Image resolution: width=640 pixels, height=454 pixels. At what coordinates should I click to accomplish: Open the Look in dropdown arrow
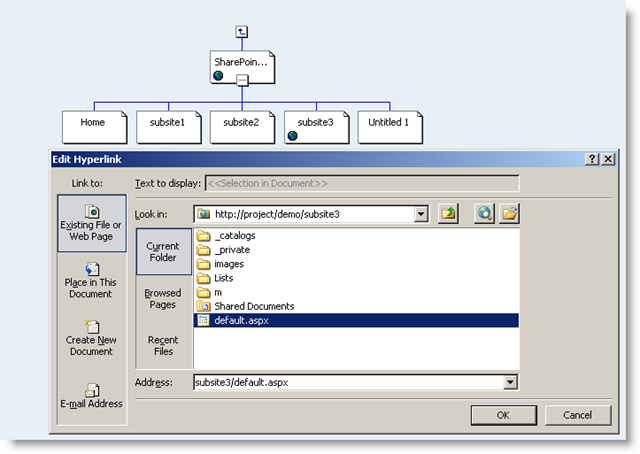[421, 214]
